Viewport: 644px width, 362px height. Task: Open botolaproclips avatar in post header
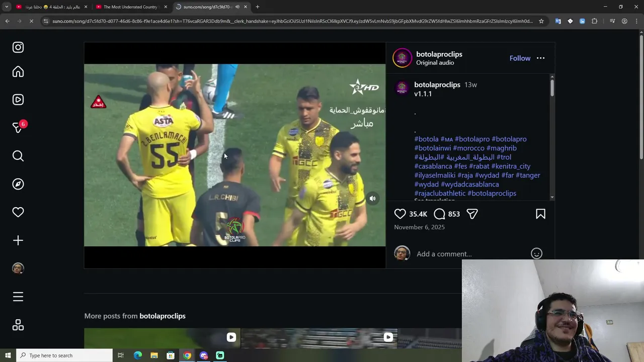point(402,58)
